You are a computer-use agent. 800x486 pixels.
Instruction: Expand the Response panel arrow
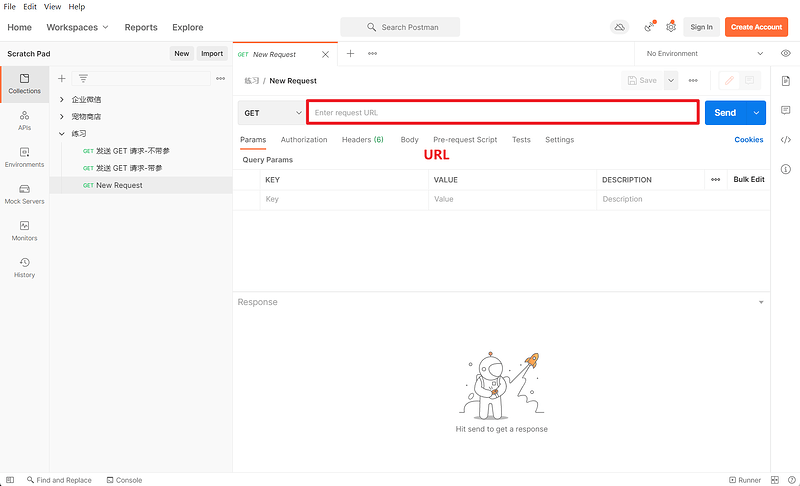click(761, 302)
